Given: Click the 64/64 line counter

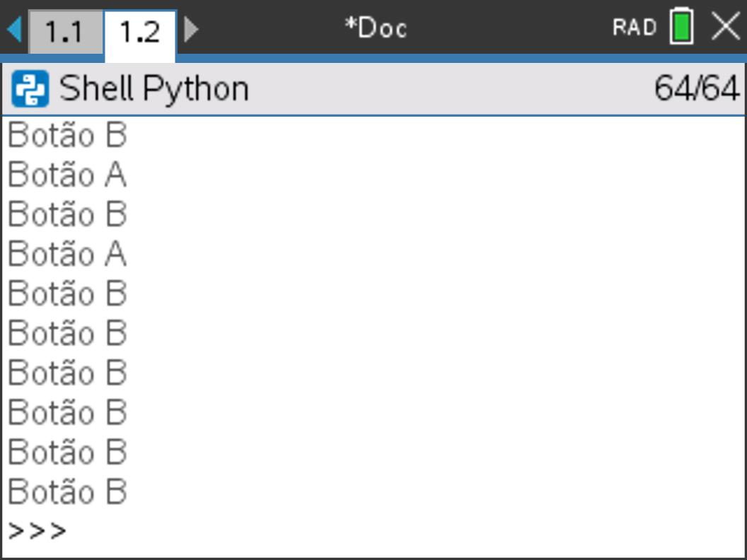Looking at the screenshot, I should [x=697, y=88].
